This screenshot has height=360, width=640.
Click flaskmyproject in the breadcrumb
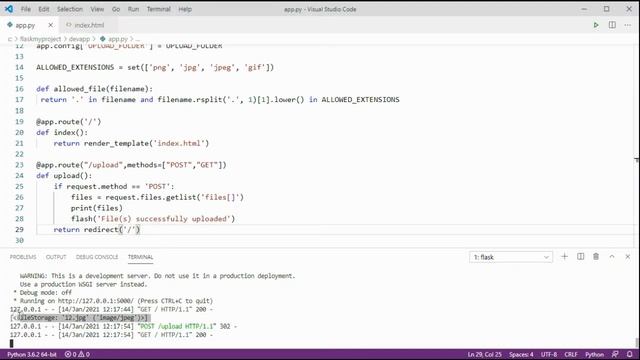[x=40, y=39]
